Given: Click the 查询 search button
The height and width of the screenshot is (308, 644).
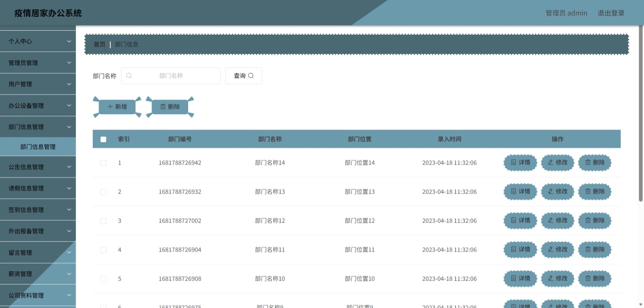Looking at the screenshot, I should coord(244,76).
